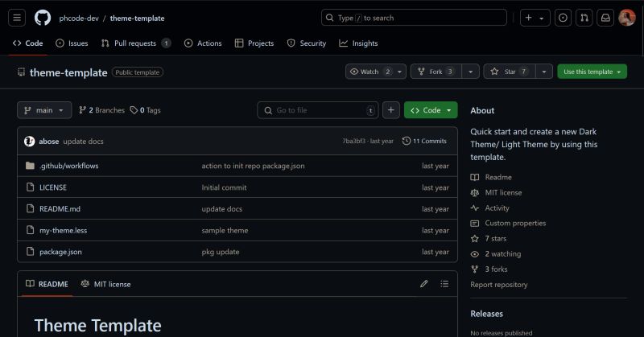Open the abose author link
This screenshot has width=644, height=337.
(49, 142)
